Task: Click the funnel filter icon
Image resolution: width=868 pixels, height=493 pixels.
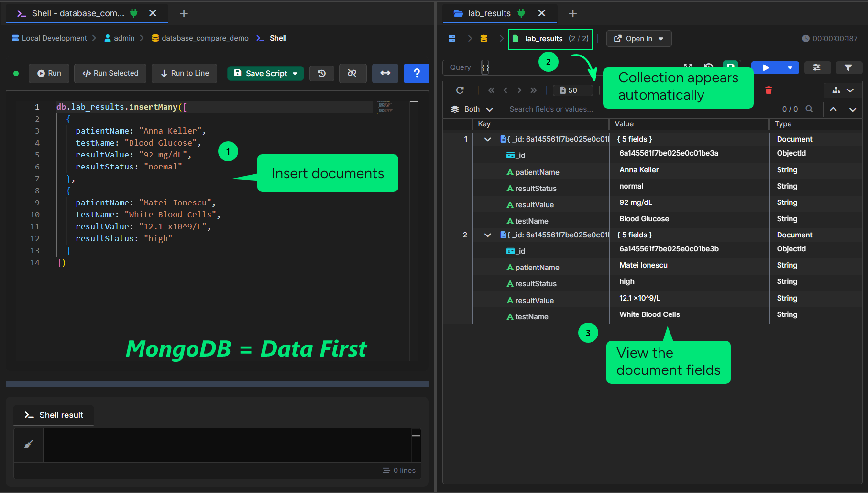Action: 848,67
